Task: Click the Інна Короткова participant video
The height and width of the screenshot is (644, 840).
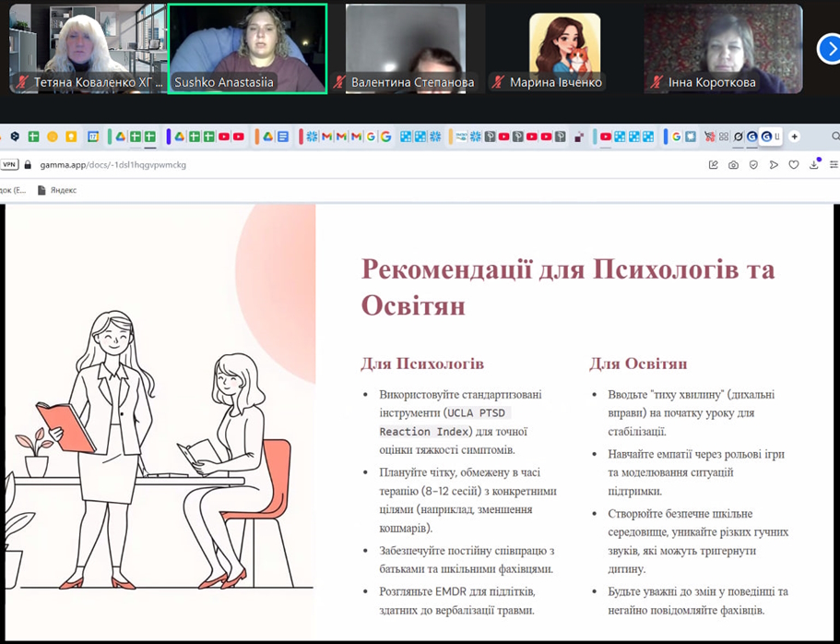Action: point(723,48)
